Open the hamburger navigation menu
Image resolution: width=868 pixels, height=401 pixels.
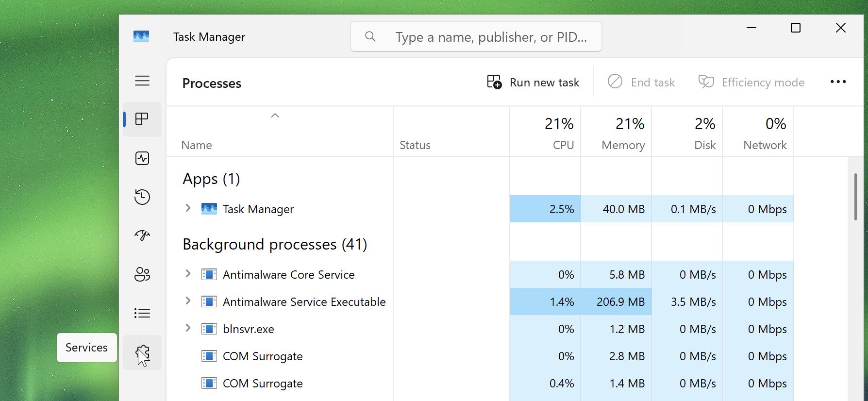(x=142, y=81)
